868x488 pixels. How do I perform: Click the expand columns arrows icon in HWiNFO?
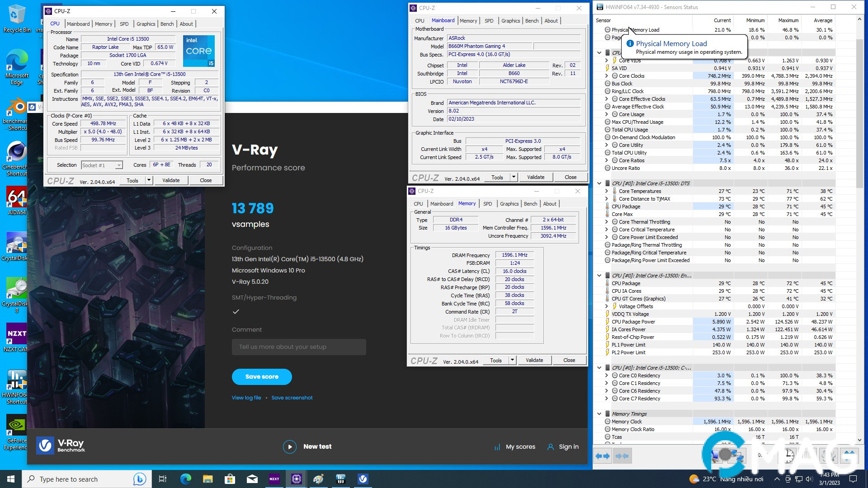click(603, 456)
